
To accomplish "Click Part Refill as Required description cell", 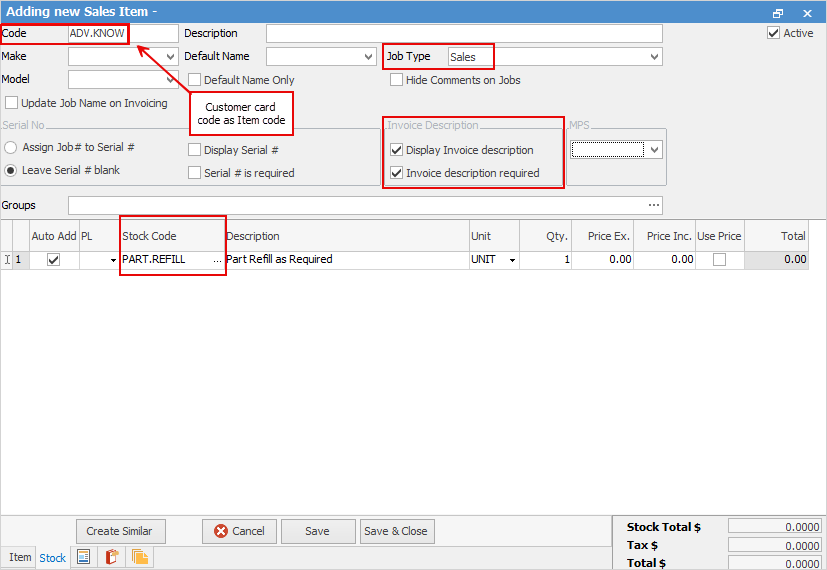I will pos(347,259).
